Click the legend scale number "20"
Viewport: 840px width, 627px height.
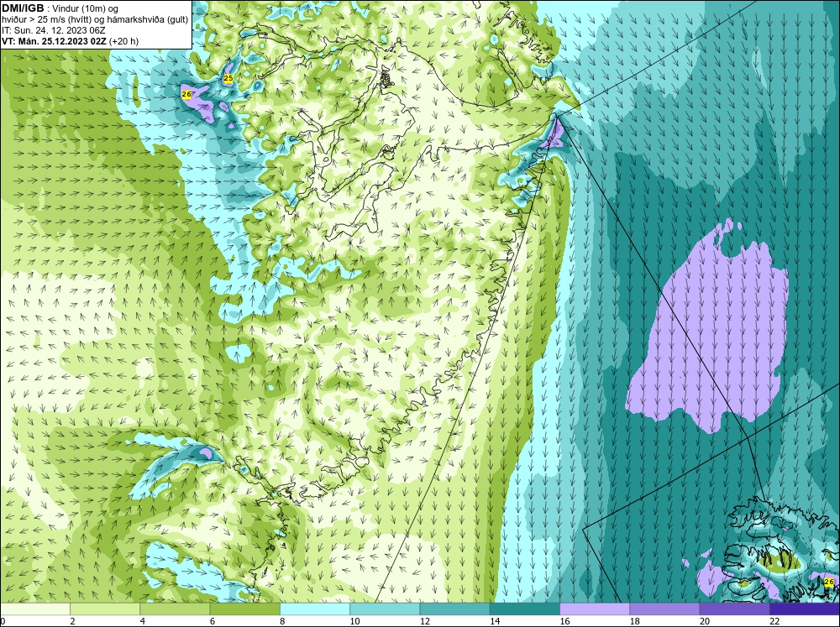click(705, 621)
